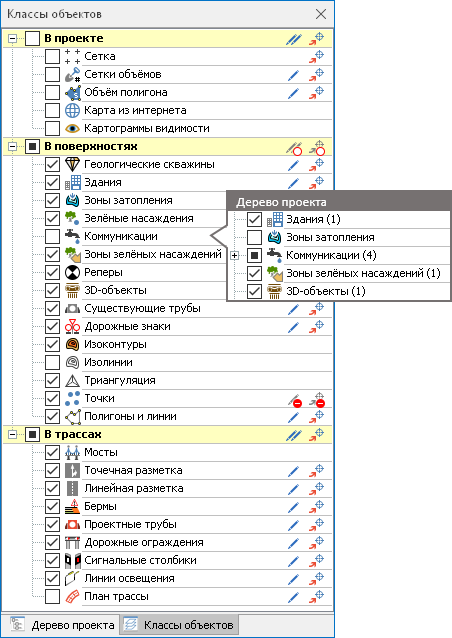This screenshot has height=638, width=452.
Task: Click snap target icon for Сетка row
Action: [316, 57]
